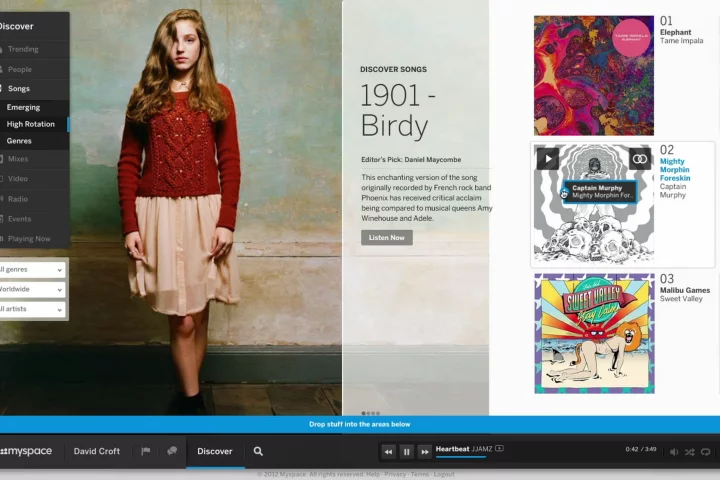Open the David Croft profile
Image resolution: width=720 pixels, height=480 pixels.
coord(96,451)
